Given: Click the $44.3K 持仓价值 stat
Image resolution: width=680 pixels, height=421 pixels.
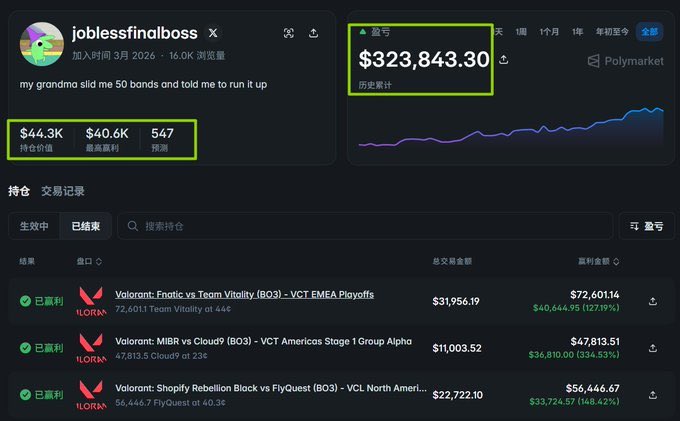Looking at the screenshot, I should point(41,139).
